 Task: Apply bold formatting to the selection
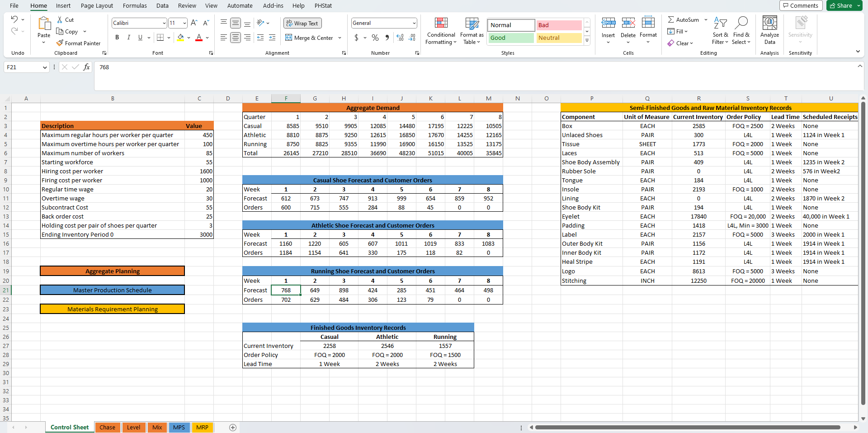point(117,38)
